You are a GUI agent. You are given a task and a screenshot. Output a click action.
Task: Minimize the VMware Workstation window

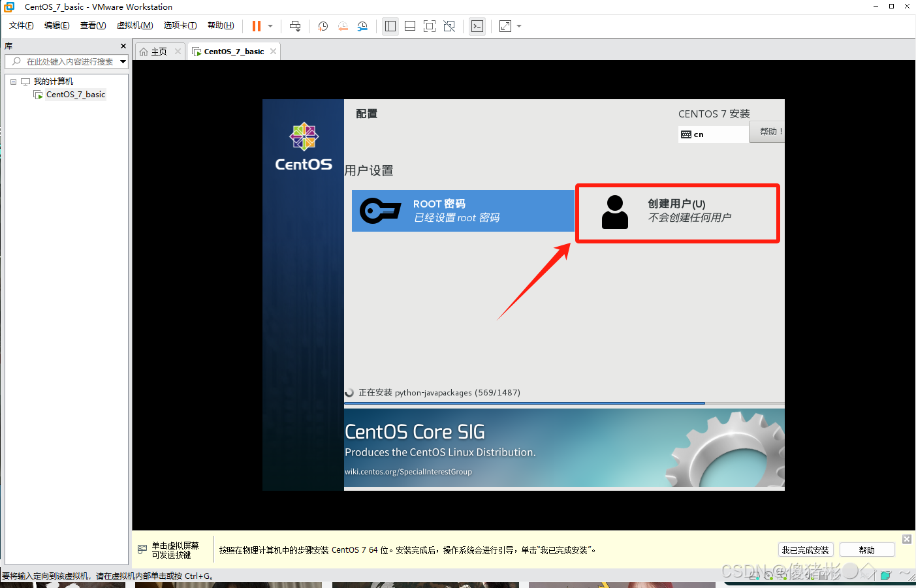[876, 7]
